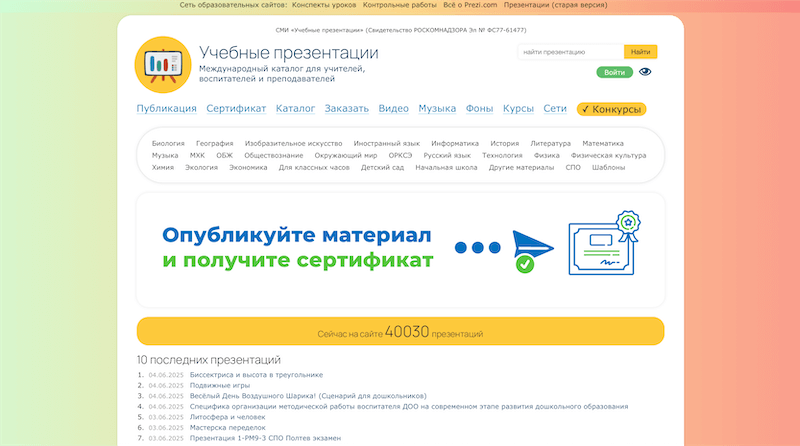Select the Информатика category
Viewport: 800px width, 446px height.
(x=455, y=143)
